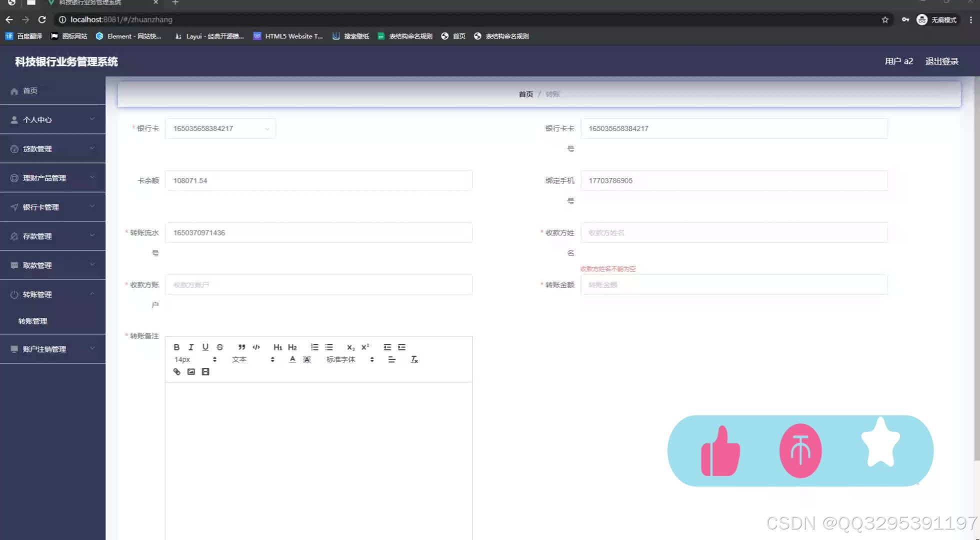Insert a blockquote in the editor

[241, 347]
